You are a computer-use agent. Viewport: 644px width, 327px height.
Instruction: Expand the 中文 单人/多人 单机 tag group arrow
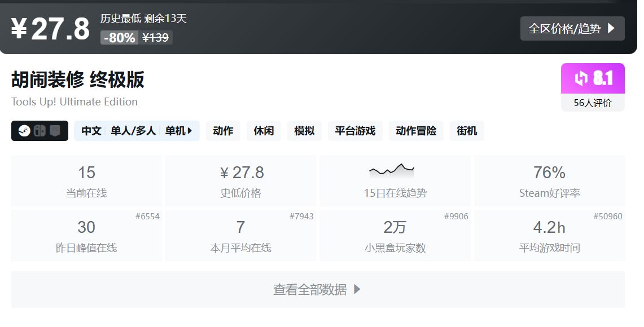(190, 131)
